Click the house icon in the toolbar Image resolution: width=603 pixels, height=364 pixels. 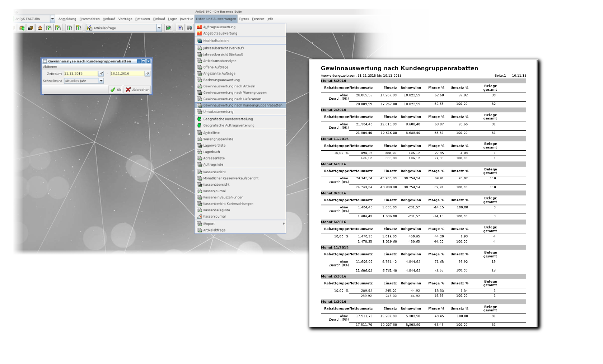click(x=40, y=28)
